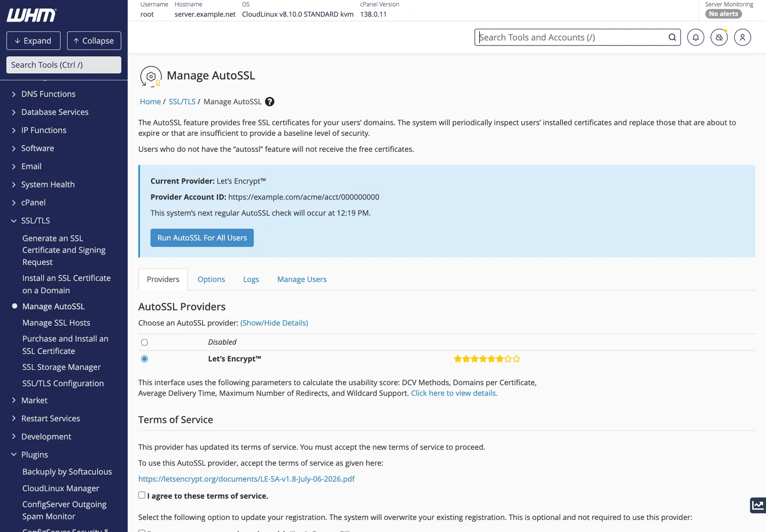
Task: Click the Expand sidebar button
Action: 34,41
